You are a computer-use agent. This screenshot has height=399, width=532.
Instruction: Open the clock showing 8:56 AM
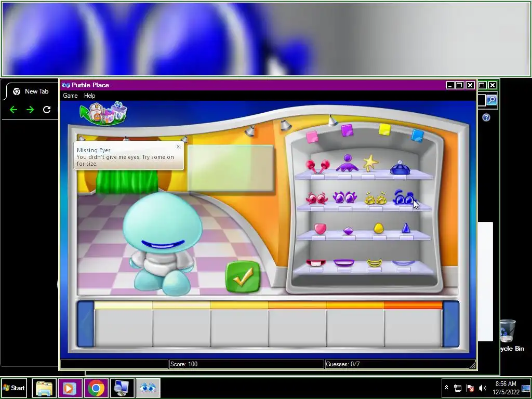(x=506, y=388)
